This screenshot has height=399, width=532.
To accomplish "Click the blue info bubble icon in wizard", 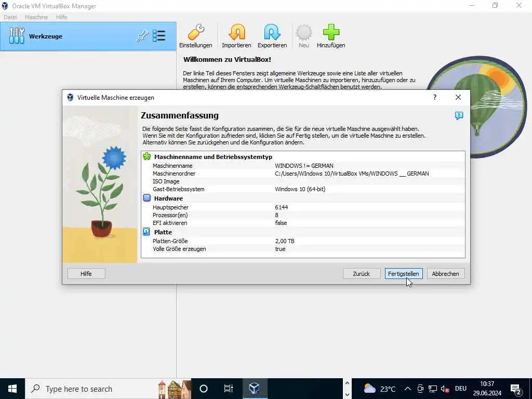I will (459, 116).
